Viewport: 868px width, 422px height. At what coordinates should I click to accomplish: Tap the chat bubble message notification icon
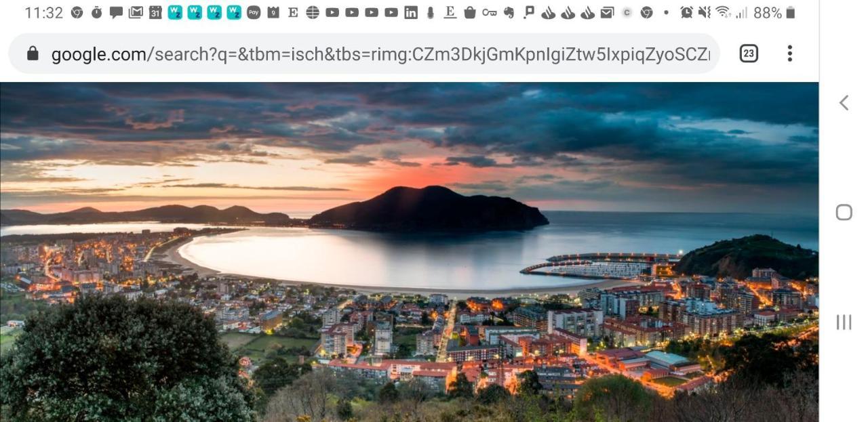pyautogui.click(x=116, y=13)
